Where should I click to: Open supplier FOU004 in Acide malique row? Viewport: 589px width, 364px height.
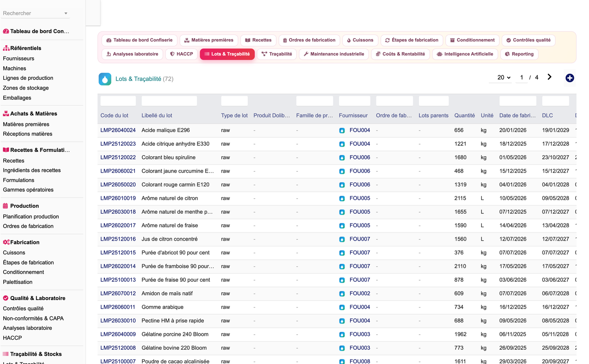click(360, 130)
